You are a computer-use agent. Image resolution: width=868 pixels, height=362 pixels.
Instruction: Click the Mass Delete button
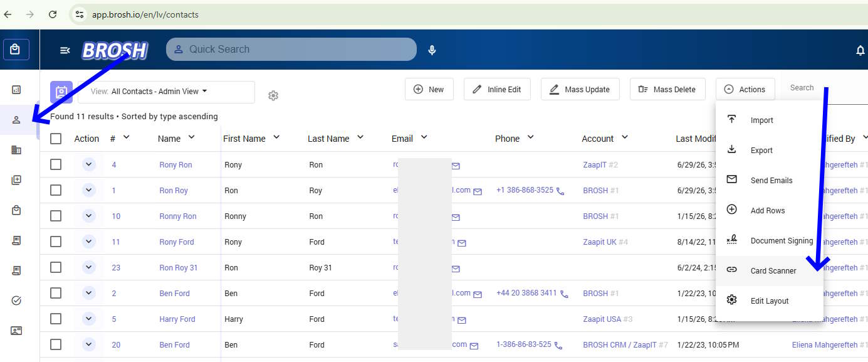pos(667,89)
